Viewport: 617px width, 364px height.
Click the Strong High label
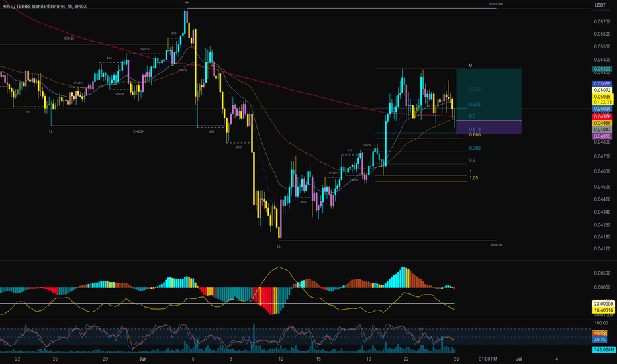point(496,3)
